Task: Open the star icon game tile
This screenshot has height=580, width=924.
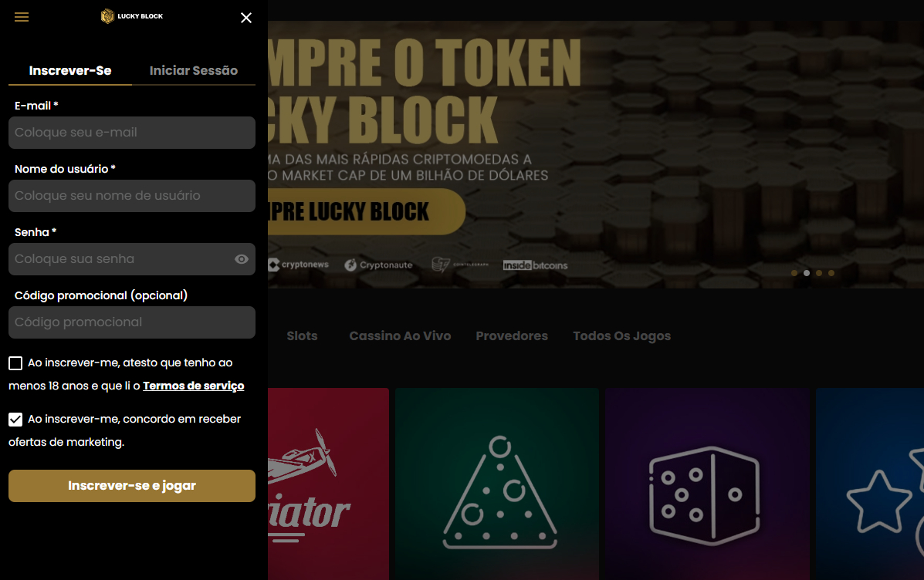Action: click(870, 484)
